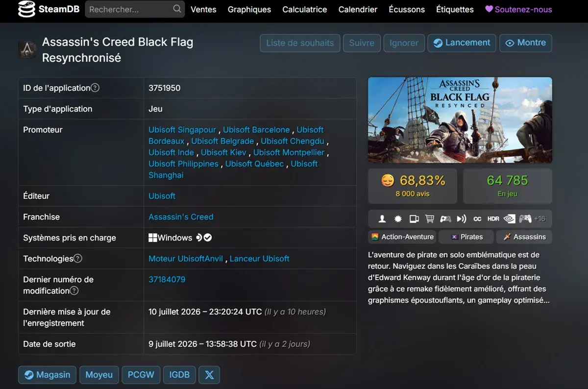Open the SteamDB logo homepage
The width and height of the screenshot is (588, 389).
[x=48, y=9]
